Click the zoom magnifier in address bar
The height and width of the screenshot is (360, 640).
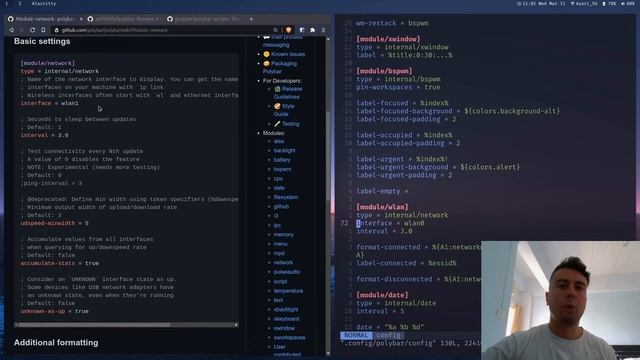[x=276, y=30]
